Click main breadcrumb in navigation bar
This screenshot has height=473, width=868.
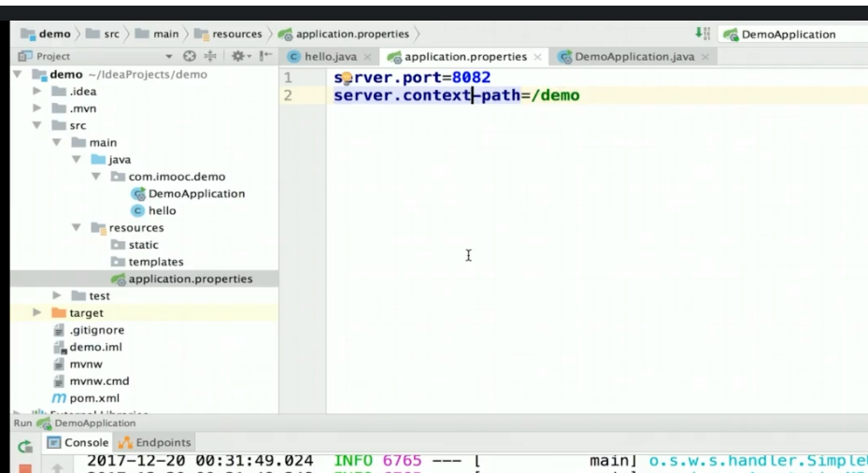click(x=157, y=34)
